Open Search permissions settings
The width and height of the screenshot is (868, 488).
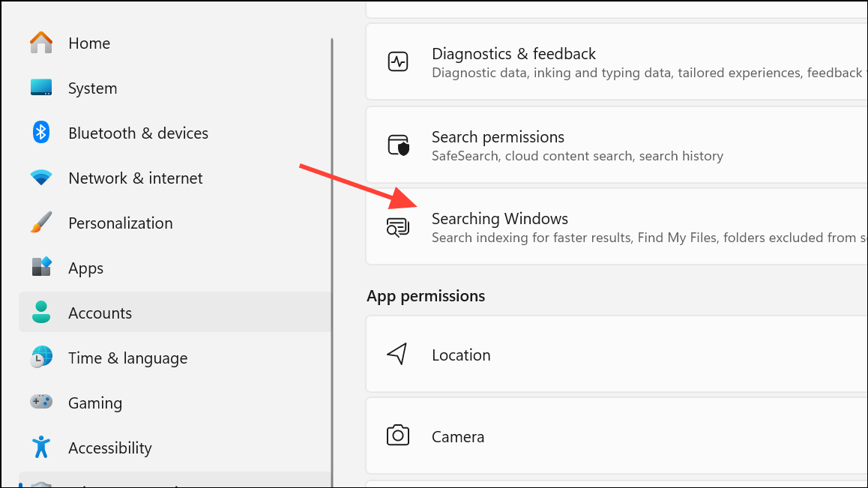[x=617, y=145]
